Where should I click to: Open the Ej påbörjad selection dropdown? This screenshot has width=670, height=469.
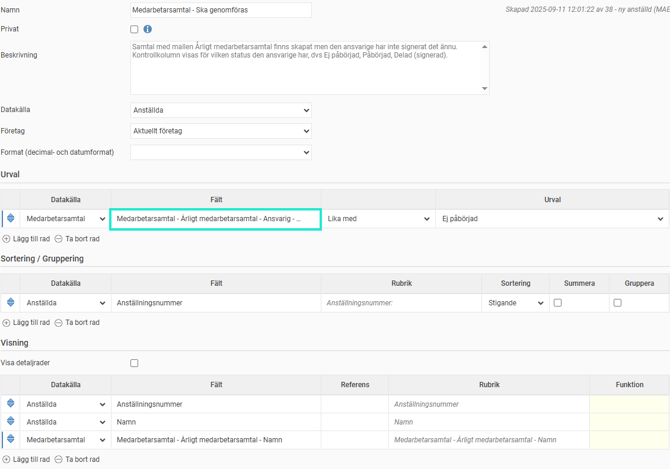[x=552, y=219]
